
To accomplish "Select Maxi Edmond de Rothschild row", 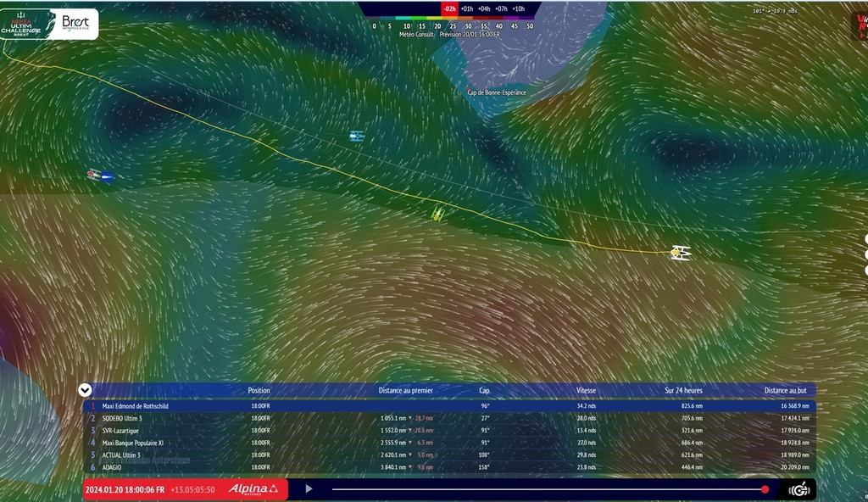I will pos(137,406).
